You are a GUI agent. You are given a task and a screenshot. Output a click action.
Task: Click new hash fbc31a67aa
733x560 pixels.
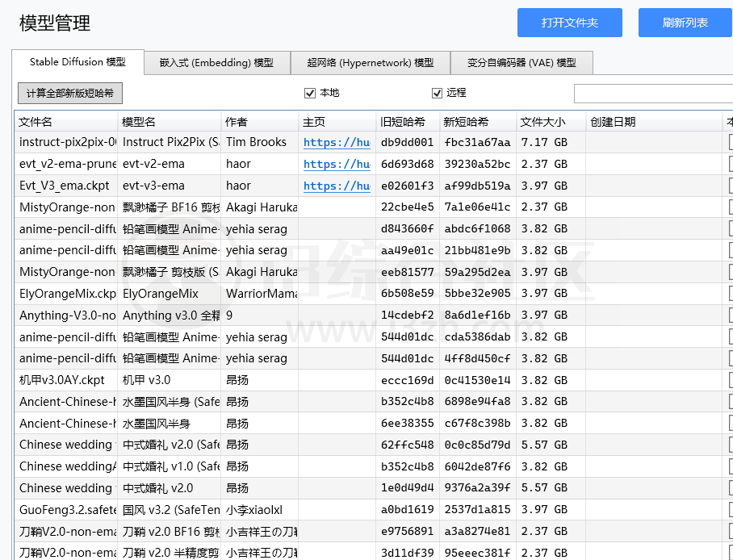click(x=478, y=142)
